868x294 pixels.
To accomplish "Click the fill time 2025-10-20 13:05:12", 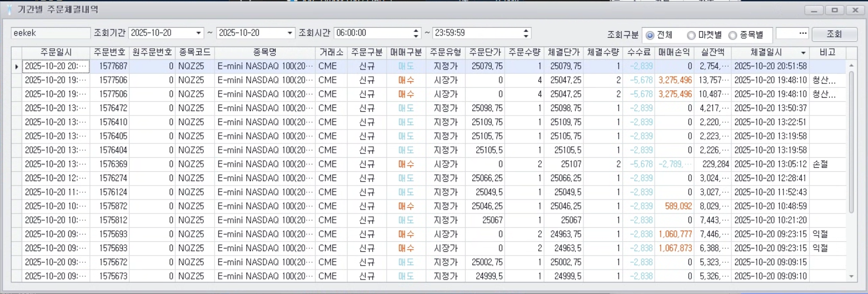I will (x=770, y=164).
